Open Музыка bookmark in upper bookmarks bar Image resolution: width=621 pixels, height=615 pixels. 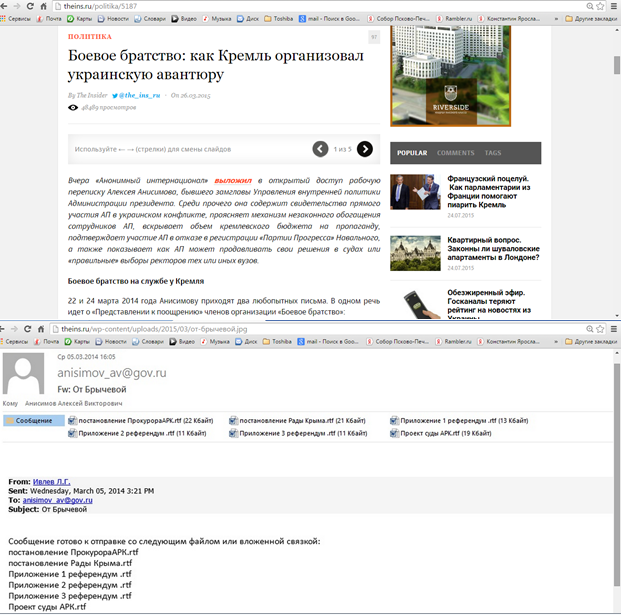(x=217, y=19)
